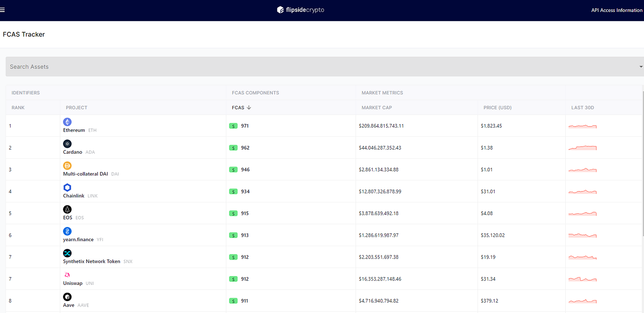644x313 pixels.
Task: Click the Chainlink hexagon icon
Action: [68, 187]
